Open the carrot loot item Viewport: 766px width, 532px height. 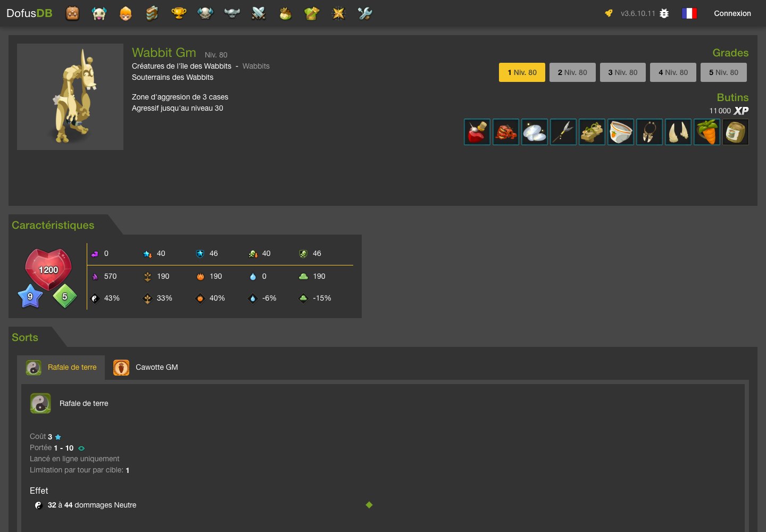[707, 132]
